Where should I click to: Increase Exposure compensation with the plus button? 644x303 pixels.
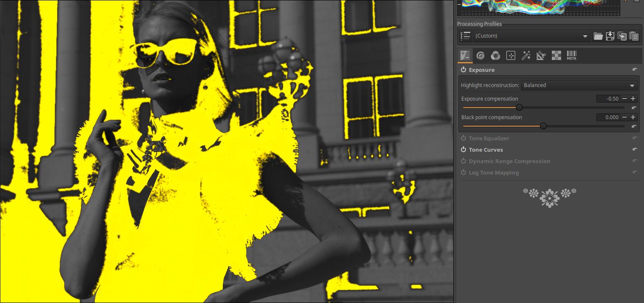(633, 99)
